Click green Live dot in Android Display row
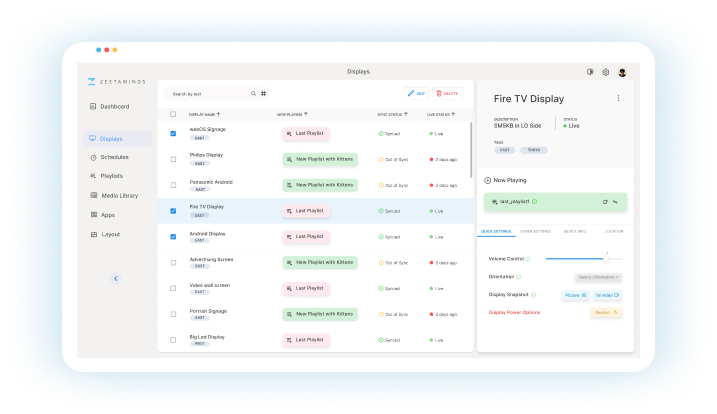 [431, 237]
